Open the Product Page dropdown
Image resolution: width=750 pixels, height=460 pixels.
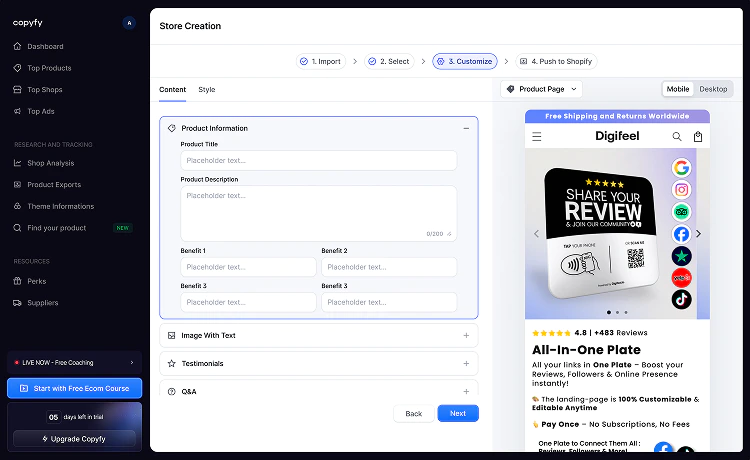pyautogui.click(x=541, y=89)
